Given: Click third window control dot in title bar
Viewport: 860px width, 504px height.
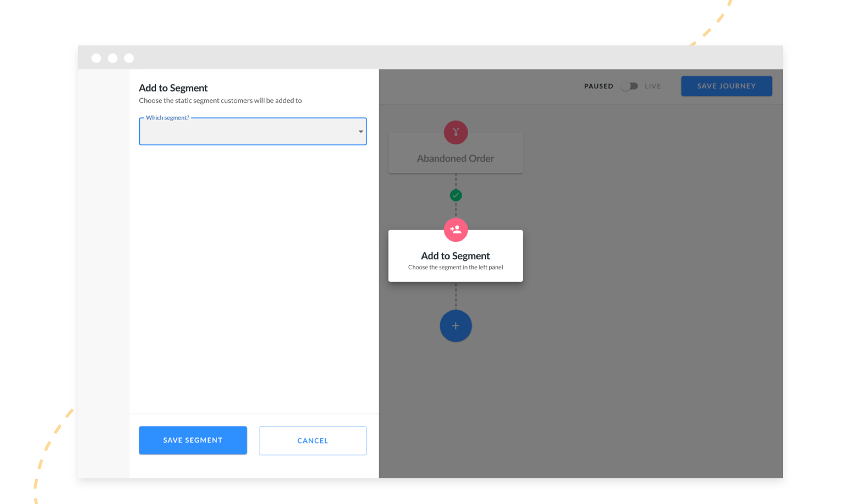Looking at the screenshot, I should 129,58.
